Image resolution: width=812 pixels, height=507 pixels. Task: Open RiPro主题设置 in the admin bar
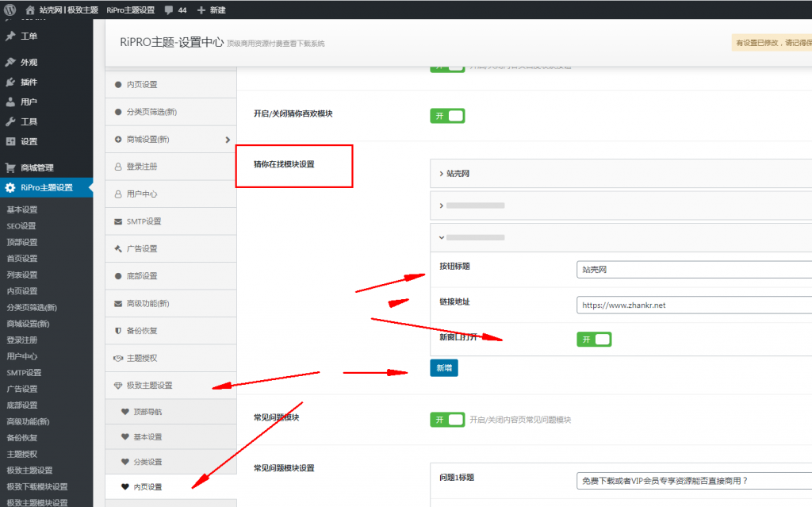pyautogui.click(x=131, y=10)
